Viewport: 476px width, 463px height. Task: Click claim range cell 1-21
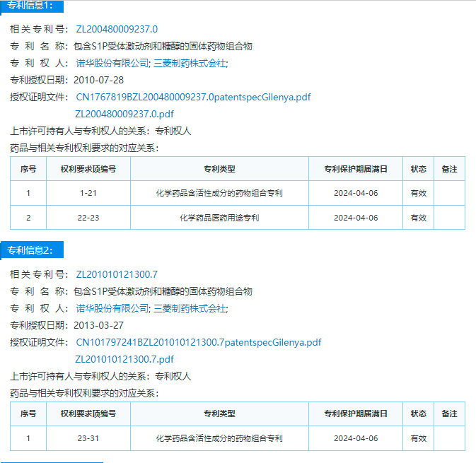pos(88,193)
